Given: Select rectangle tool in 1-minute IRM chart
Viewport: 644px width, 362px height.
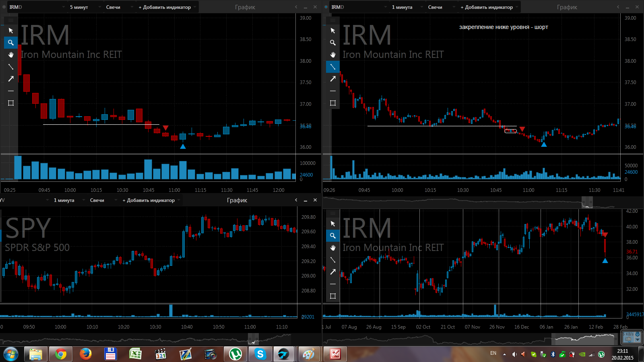Looking at the screenshot, I should click(x=333, y=103).
